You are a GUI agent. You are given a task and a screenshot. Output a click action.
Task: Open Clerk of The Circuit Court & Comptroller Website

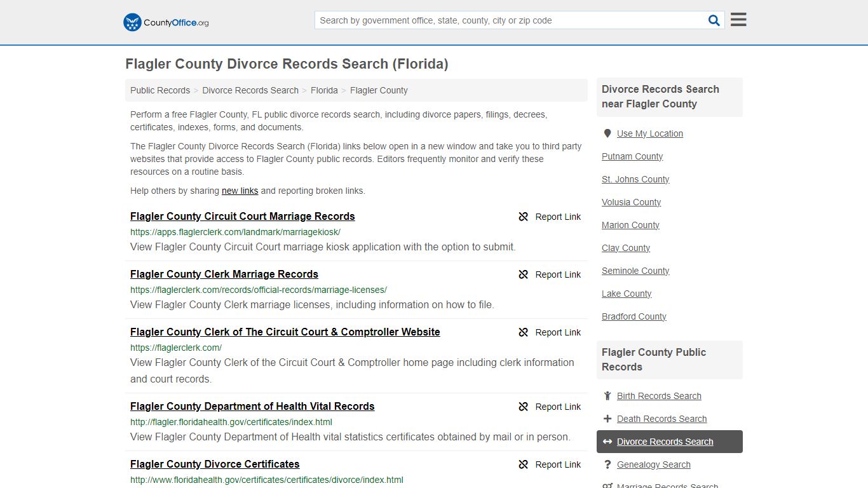pyautogui.click(x=285, y=332)
